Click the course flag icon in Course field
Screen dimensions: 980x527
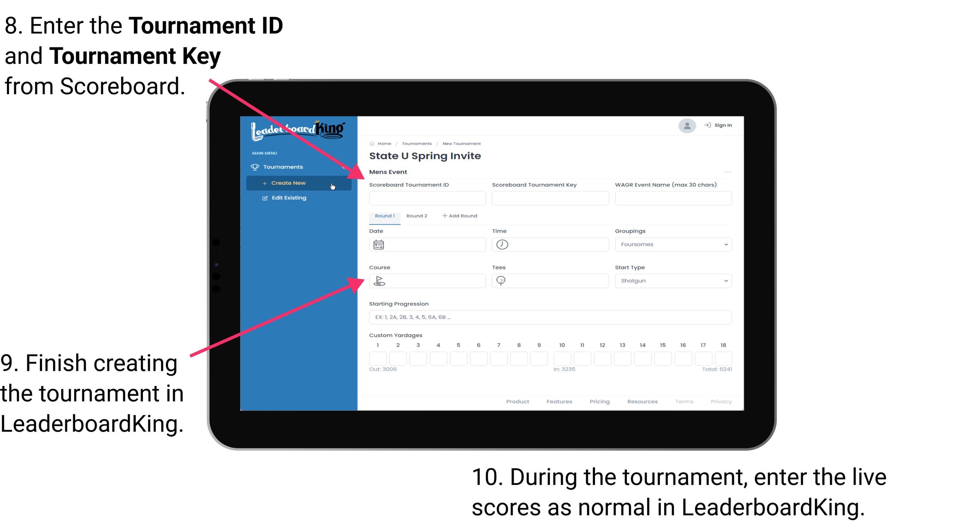[380, 280]
